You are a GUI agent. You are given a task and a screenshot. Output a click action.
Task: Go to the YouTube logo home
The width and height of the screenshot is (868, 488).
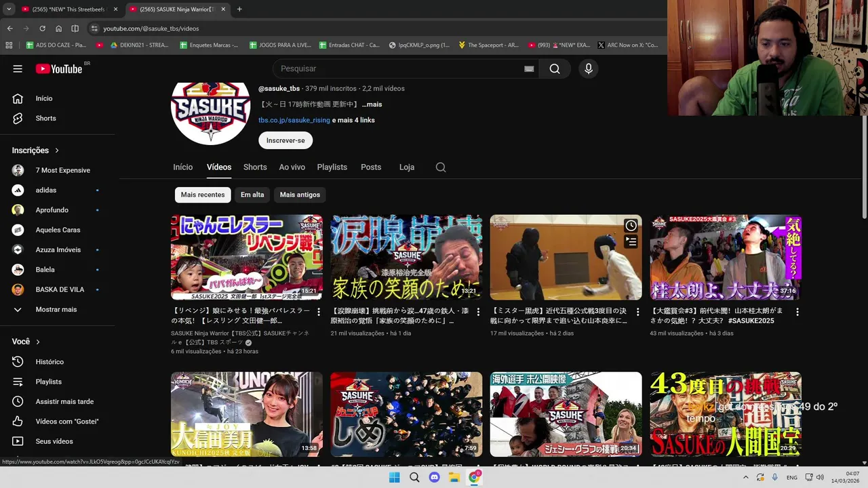coord(59,68)
